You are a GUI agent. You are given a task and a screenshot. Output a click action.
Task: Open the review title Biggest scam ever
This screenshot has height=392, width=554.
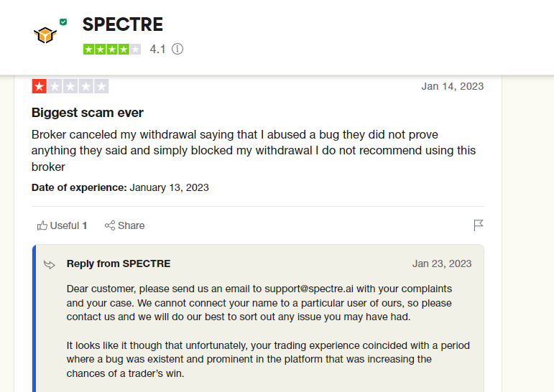tap(87, 112)
